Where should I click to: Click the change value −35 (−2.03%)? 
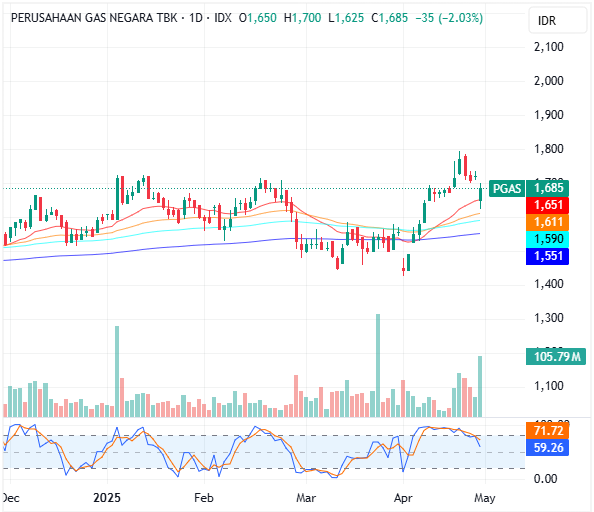[x=449, y=18]
